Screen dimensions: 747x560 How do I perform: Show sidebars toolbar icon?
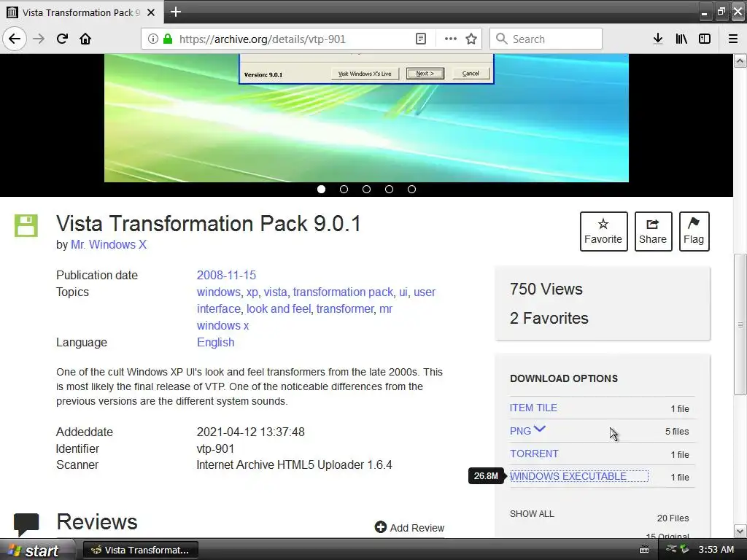[x=705, y=39]
